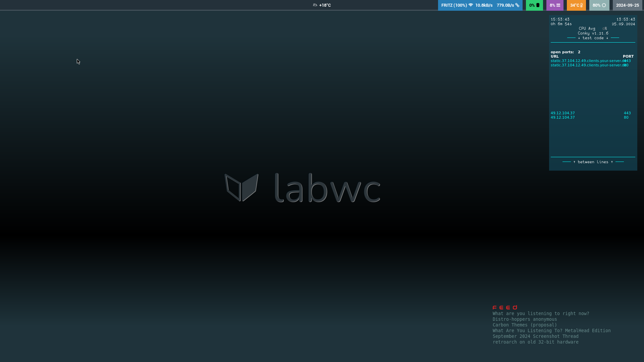Click the 34°C temperature value
Image resolution: width=644 pixels, height=362 pixels.
pyautogui.click(x=575, y=5)
